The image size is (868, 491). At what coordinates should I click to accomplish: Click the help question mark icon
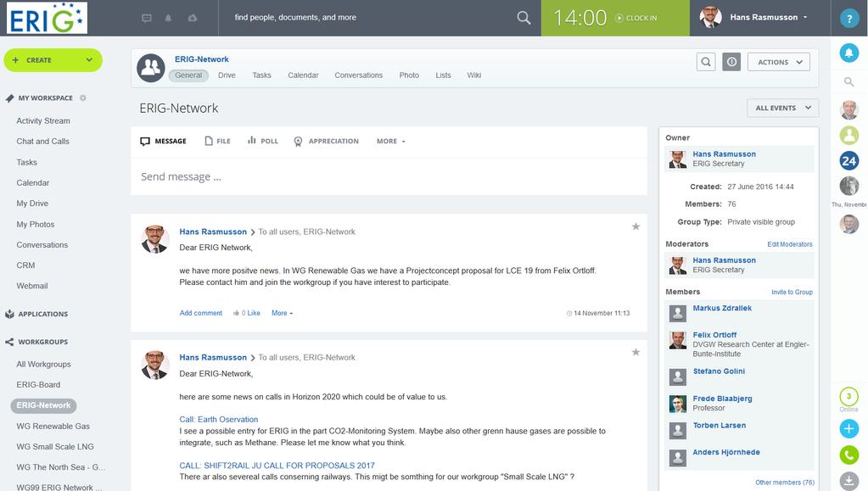849,19
